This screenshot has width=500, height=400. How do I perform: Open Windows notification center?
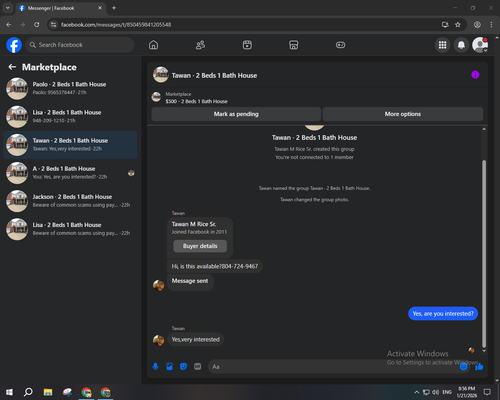pos(487,392)
